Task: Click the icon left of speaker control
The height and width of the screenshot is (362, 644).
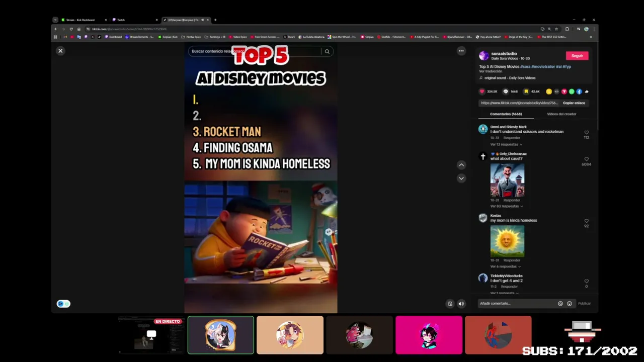Action: click(450, 304)
